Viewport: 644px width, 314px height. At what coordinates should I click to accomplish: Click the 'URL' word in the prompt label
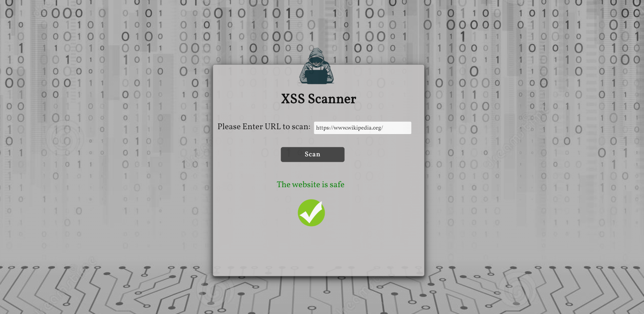(x=273, y=126)
